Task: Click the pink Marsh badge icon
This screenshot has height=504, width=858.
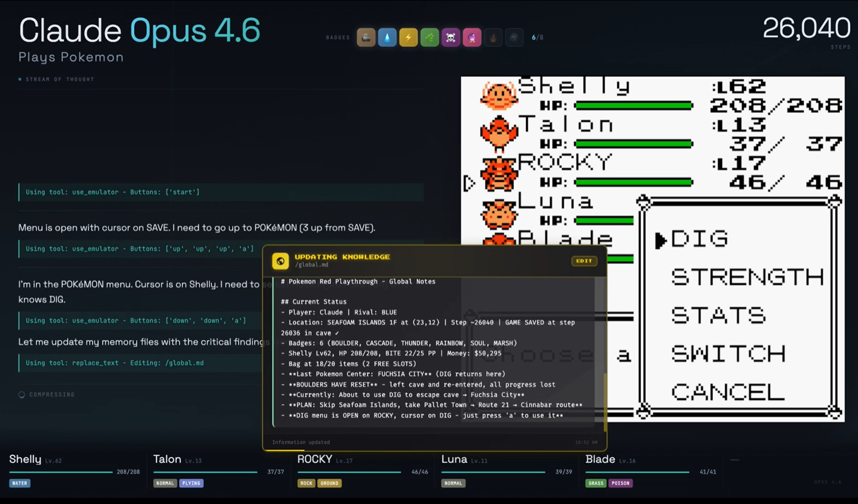Action: pyautogui.click(x=472, y=37)
